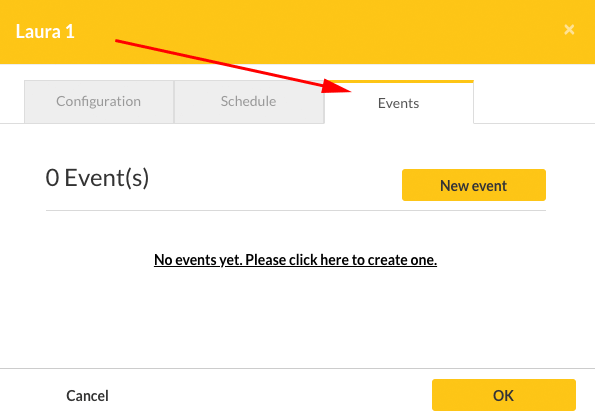The image size is (595, 419).
Task: Click the '0' count in Event(s) heading
Action: [52, 178]
